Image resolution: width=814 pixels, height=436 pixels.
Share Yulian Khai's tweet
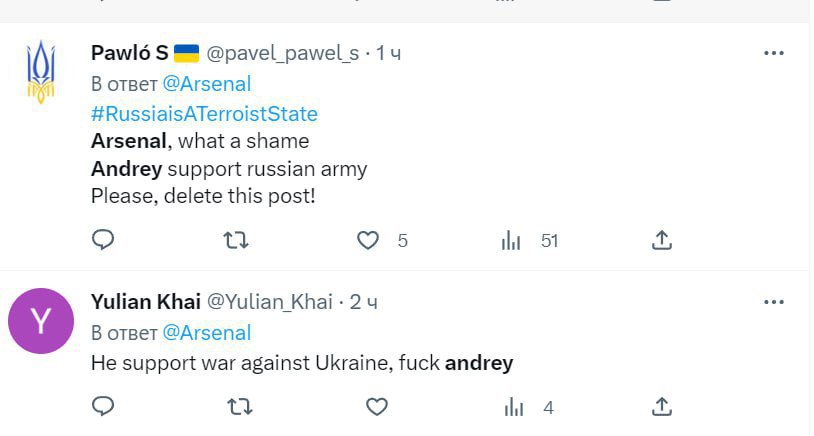(661, 406)
